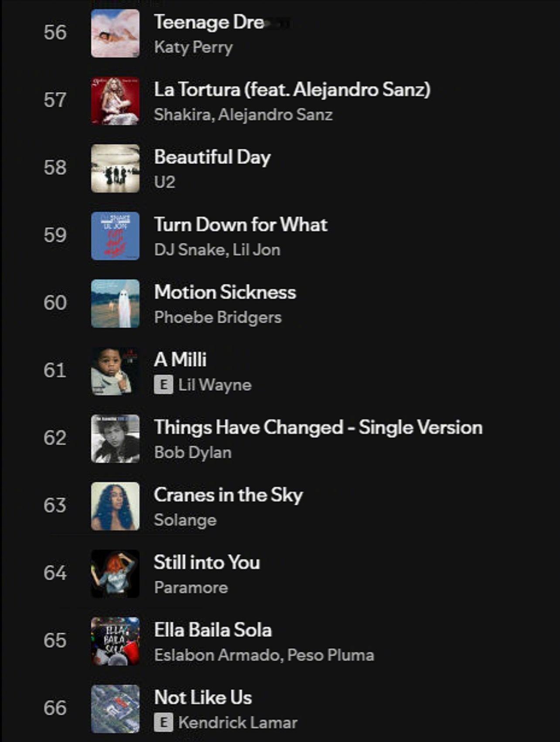Image resolution: width=560 pixels, height=742 pixels.
Task: Select the Beautiful Day album thumbnail
Action: (x=115, y=168)
